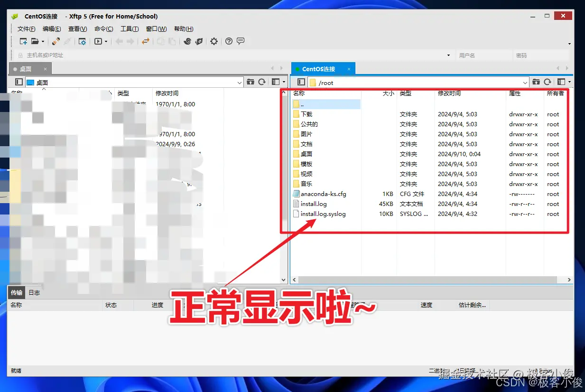Click the Disconnect plug icon

[67, 41]
